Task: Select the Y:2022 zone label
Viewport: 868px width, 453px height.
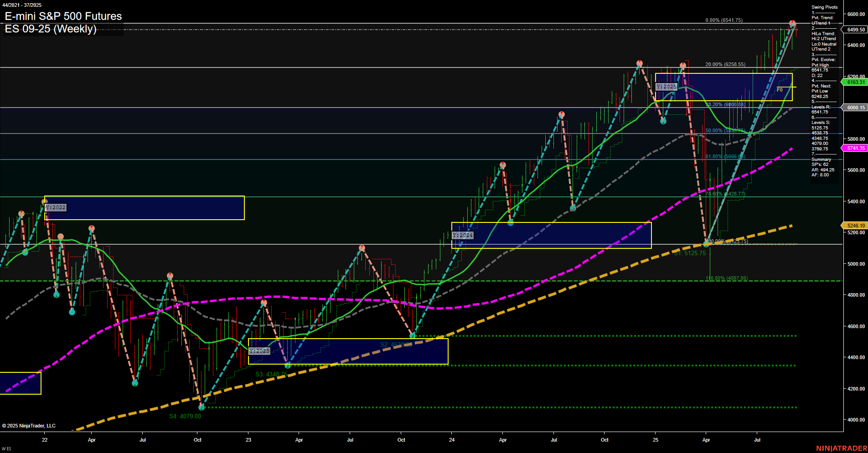Action: coord(55,207)
